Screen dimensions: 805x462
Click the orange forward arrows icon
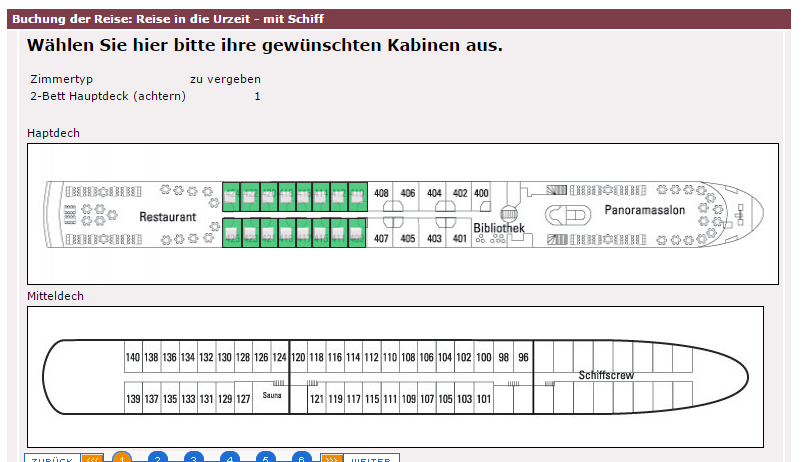331,458
